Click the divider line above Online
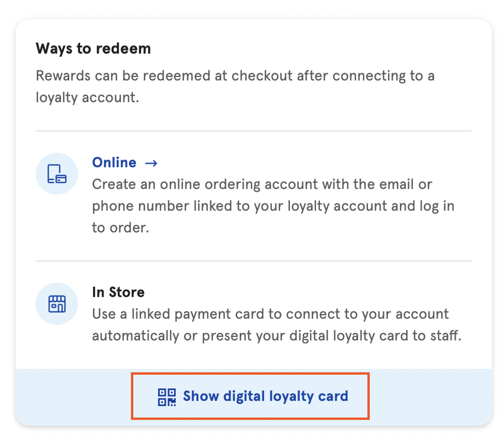 253,131
